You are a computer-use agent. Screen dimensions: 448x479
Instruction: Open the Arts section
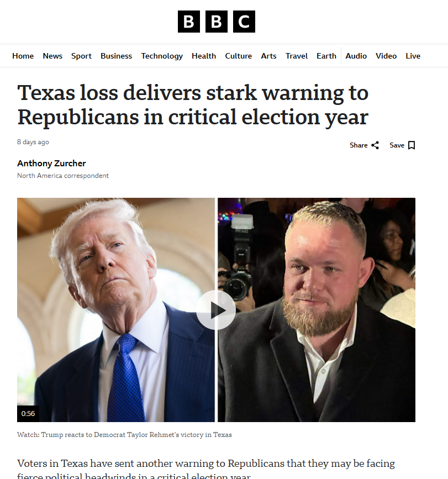[268, 56]
